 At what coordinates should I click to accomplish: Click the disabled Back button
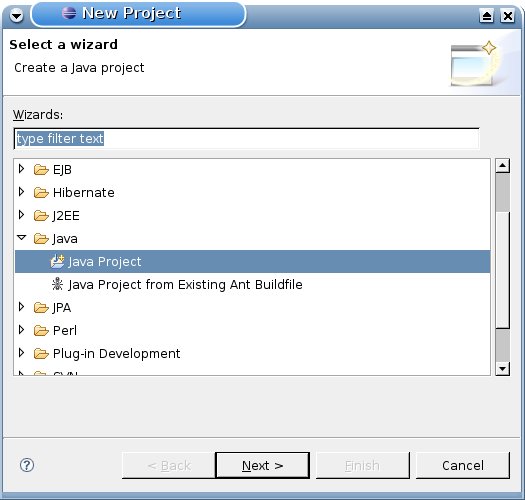point(169,465)
